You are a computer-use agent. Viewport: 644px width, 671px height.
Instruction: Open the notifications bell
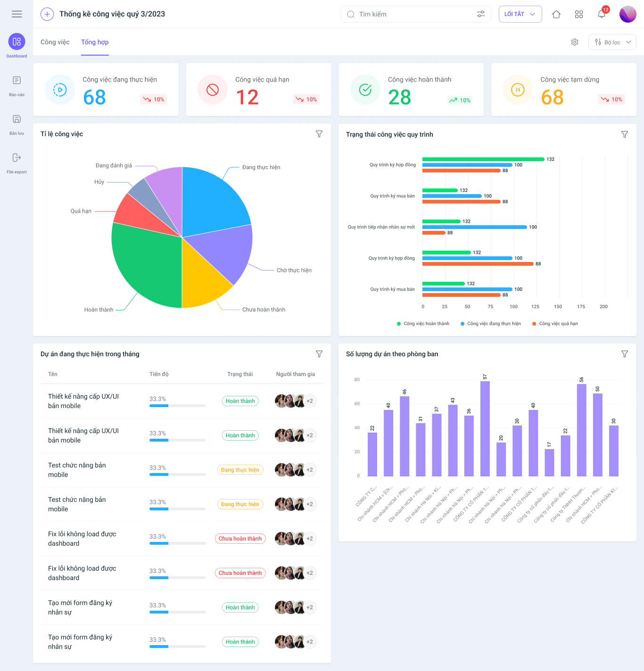pos(602,14)
